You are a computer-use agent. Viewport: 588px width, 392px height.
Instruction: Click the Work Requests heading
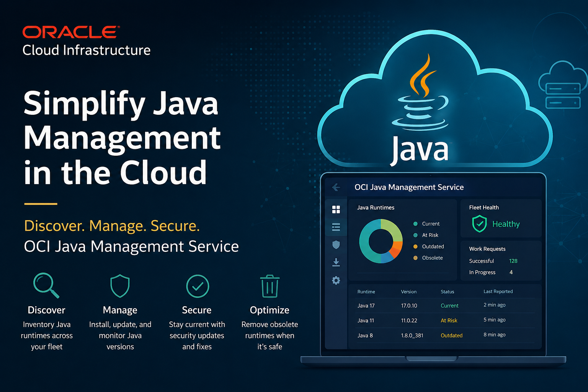487,249
